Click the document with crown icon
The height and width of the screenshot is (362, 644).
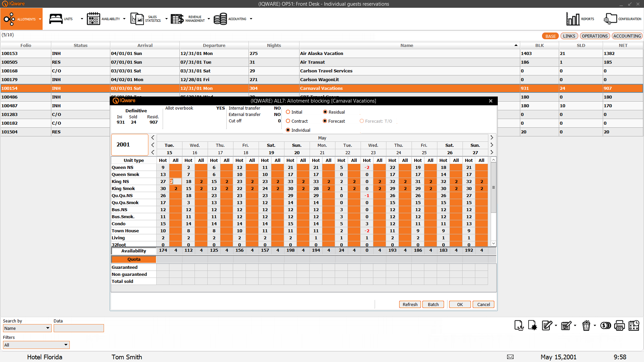tap(519, 325)
